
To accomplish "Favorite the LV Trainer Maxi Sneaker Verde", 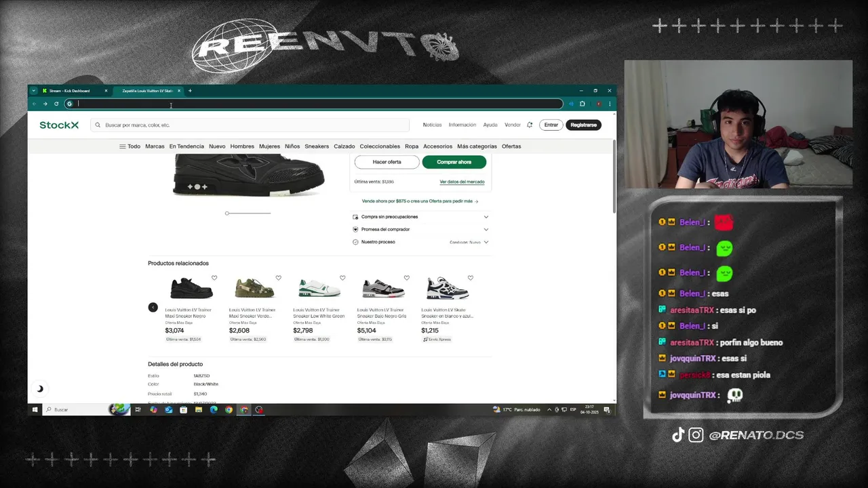I will (278, 278).
